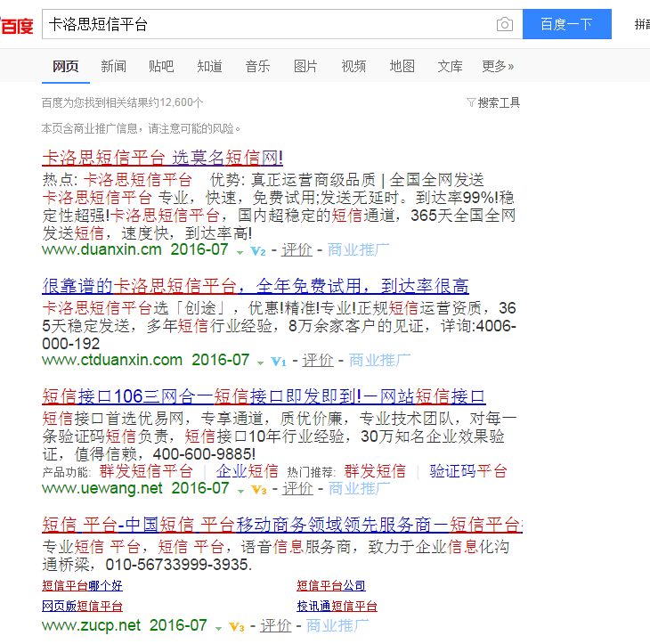Switch to the 图片 tab
Screen dimensions: 650x644
coord(305,66)
